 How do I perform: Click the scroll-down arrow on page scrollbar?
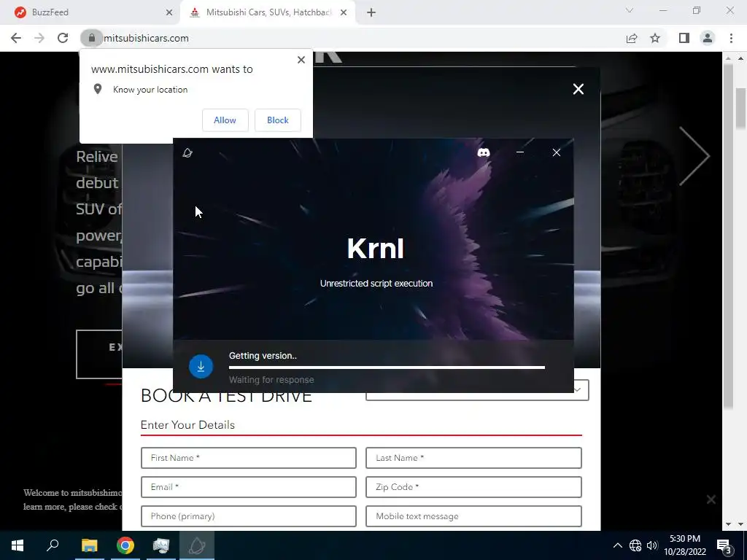[x=740, y=524]
